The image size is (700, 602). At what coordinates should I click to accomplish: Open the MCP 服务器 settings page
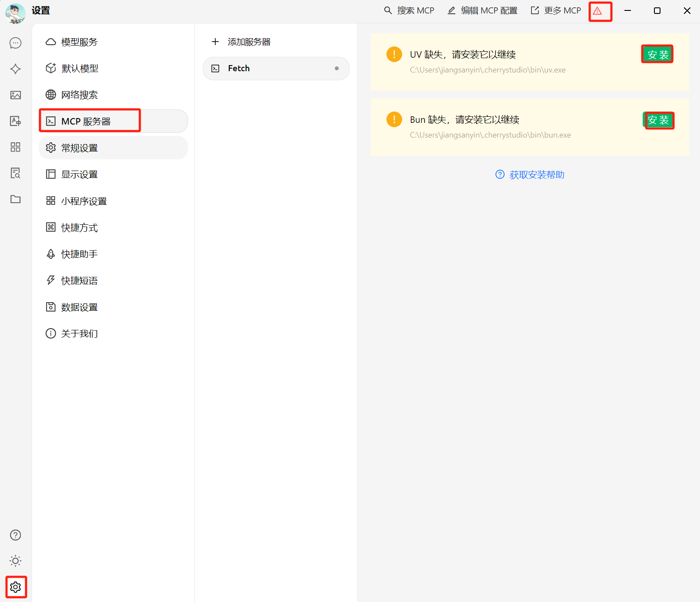(x=113, y=122)
